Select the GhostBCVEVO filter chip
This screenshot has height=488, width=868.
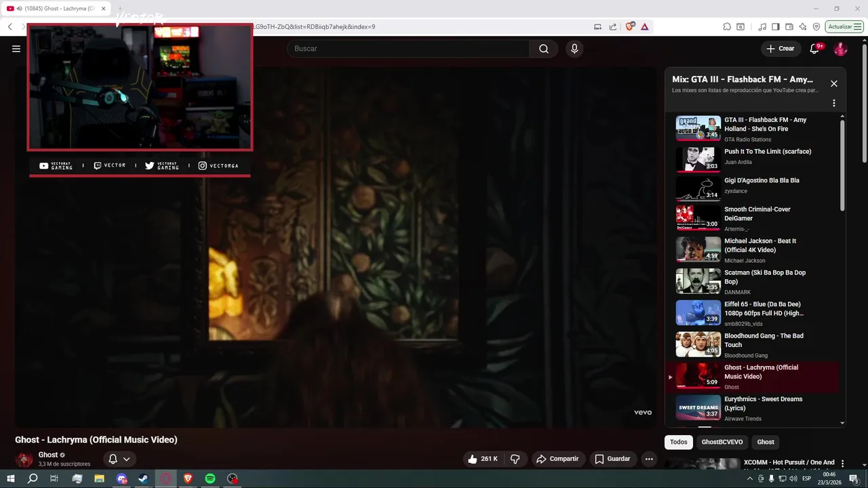click(x=722, y=442)
